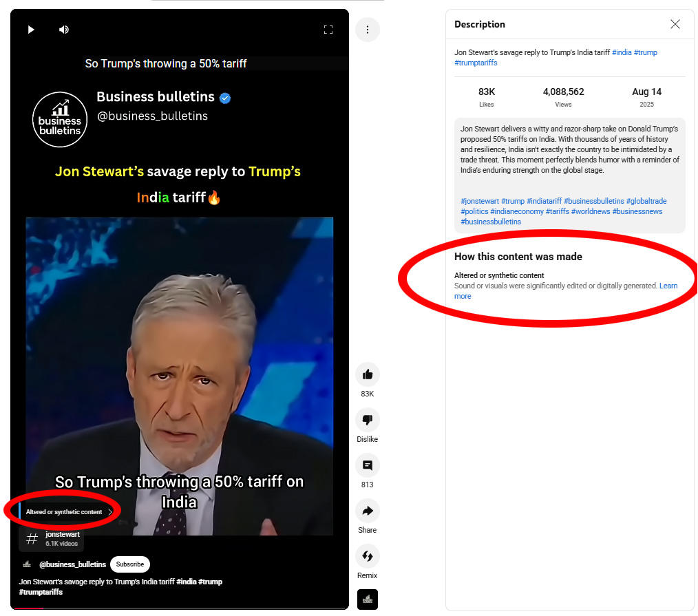Click channel avatar icon beside @business_bulletins
Screen dimensions: 698x616
pos(27,564)
